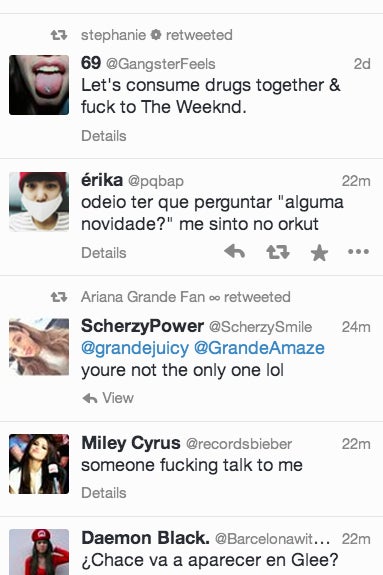Click the reply arrow next to View
The width and height of the screenshot is (383, 575).
tap(90, 398)
